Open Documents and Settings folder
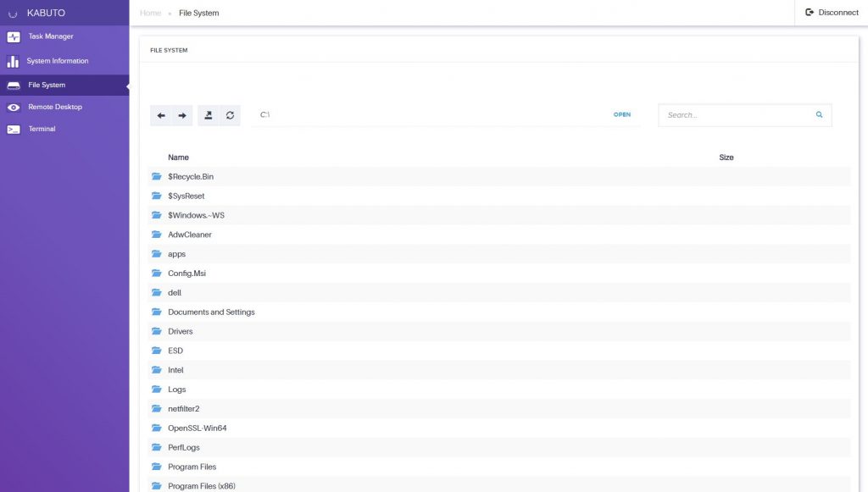Viewport: 868px width, 492px height. pyautogui.click(x=211, y=312)
